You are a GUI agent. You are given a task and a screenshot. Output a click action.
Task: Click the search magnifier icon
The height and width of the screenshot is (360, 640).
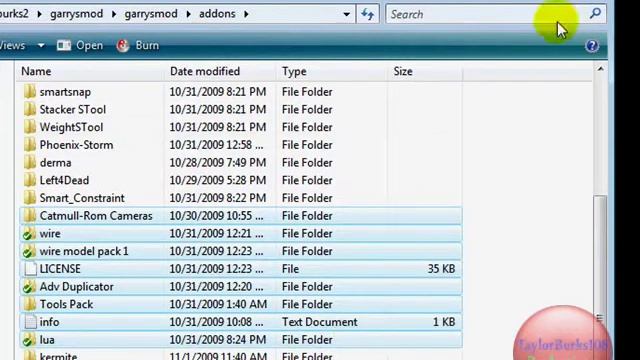point(596,13)
